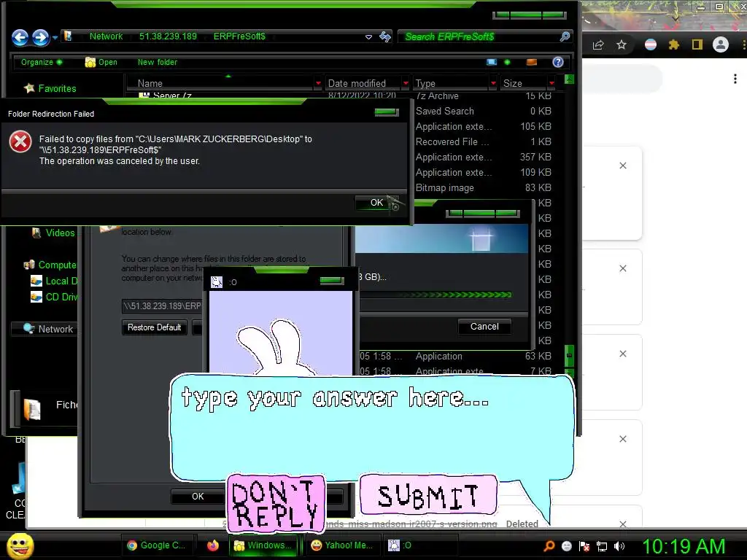Open the Date modified filter dropdown

406,83
